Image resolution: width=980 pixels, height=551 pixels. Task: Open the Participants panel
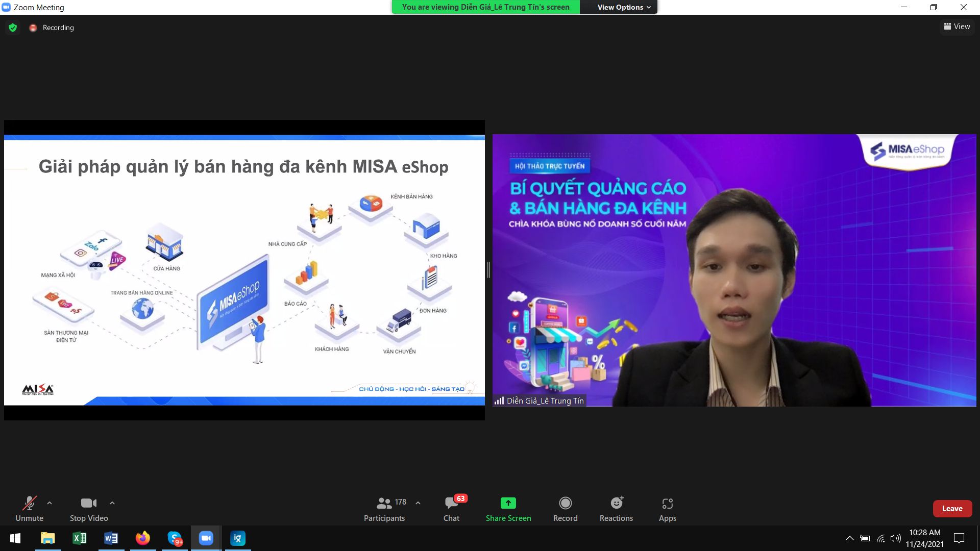tap(384, 509)
